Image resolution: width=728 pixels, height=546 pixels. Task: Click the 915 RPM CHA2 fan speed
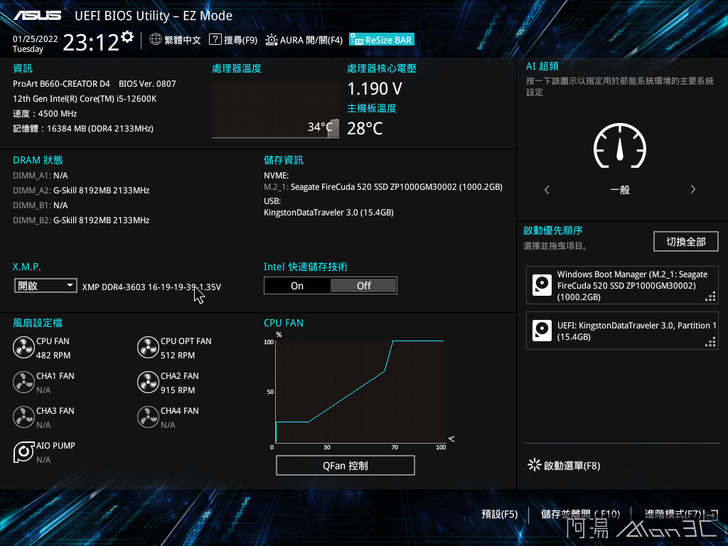coord(178,390)
